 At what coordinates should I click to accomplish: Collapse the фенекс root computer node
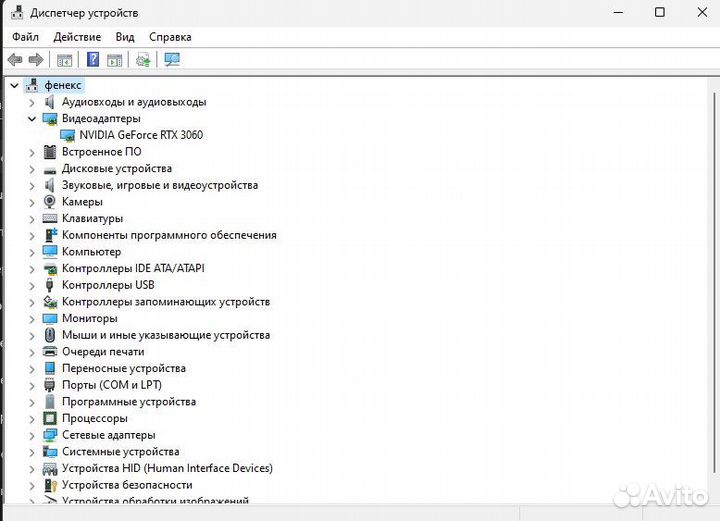[14, 85]
